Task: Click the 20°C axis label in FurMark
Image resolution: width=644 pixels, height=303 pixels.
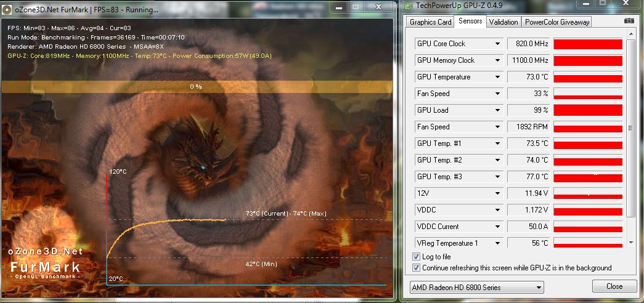Action: point(115,279)
